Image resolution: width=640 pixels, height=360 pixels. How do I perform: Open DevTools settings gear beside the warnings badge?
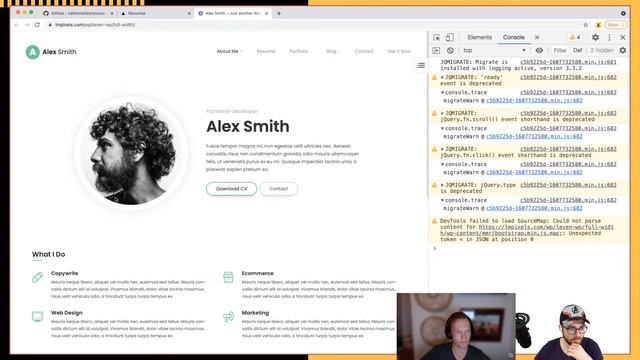pyautogui.click(x=596, y=37)
